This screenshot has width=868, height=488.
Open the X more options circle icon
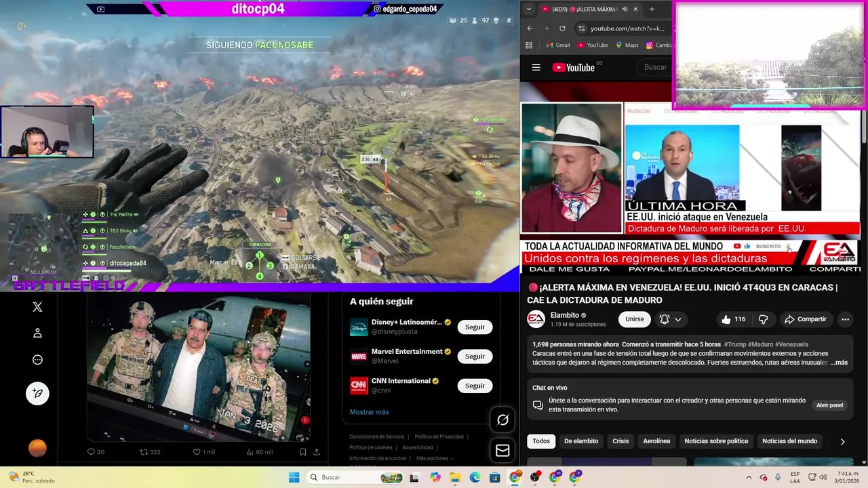coord(37,360)
